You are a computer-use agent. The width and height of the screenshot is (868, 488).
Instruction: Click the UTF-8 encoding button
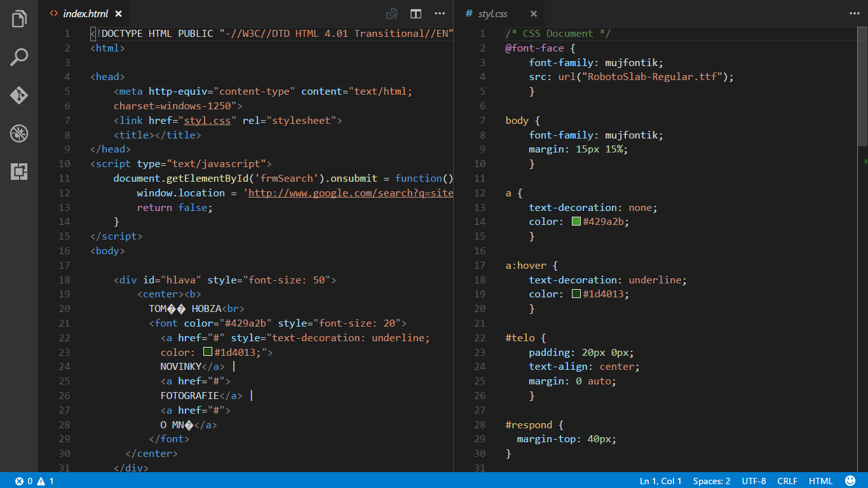(x=754, y=481)
